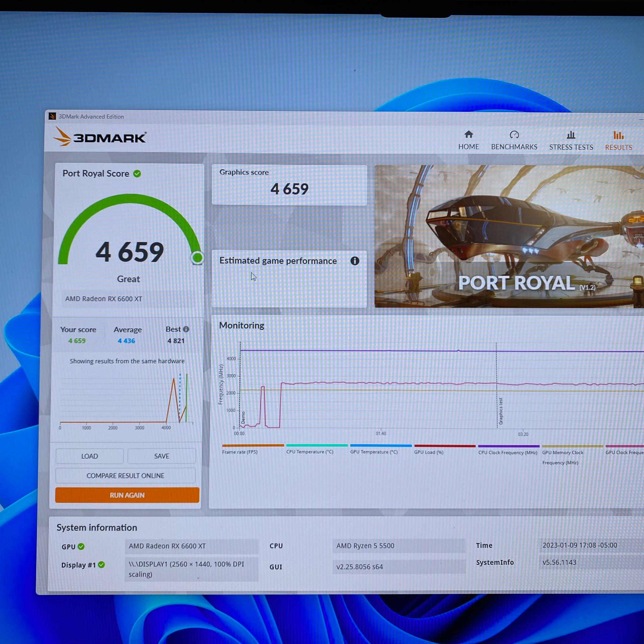
Task: Click the GPU field in System information
Action: click(192, 546)
